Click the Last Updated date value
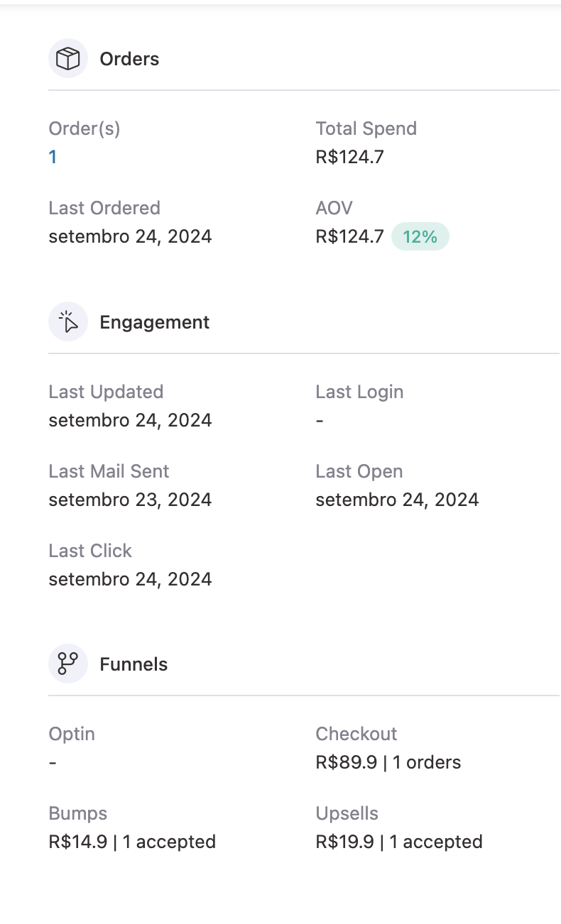The image size is (561, 924). click(130, 420)
